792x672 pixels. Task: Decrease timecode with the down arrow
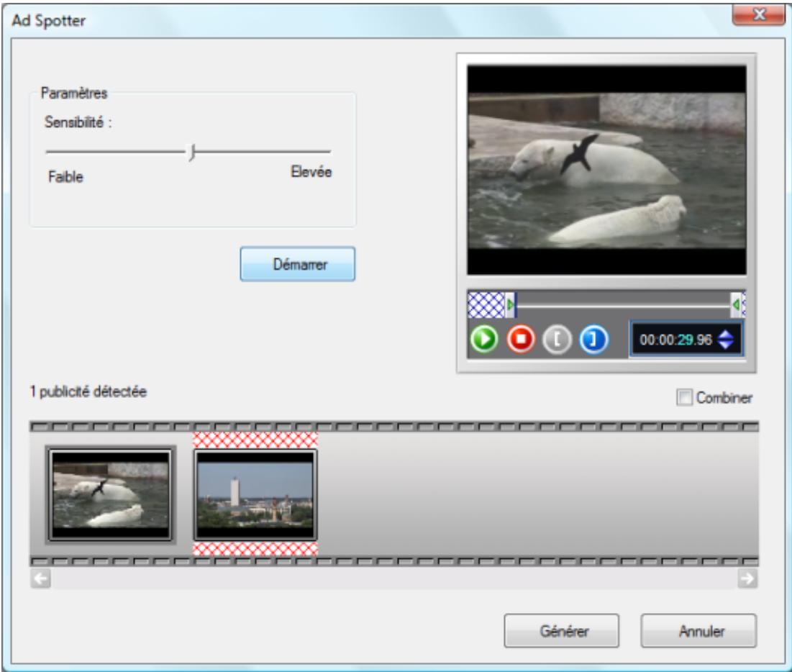coord(726,345)
